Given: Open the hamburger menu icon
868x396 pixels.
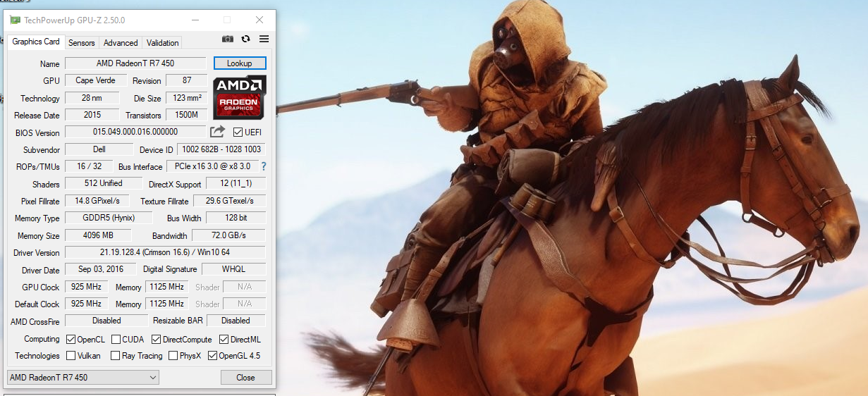Looking at the screenshot, I should [x=264, y=39].
